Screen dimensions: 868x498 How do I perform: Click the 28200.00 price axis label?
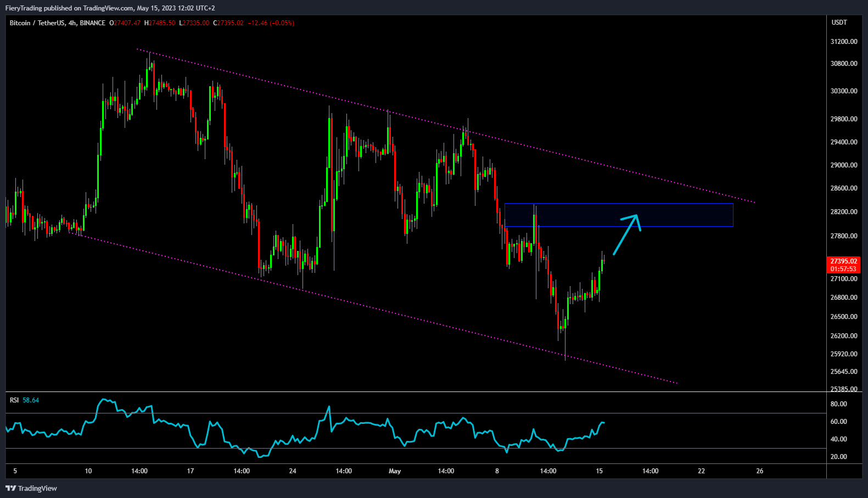pos(844,212)
